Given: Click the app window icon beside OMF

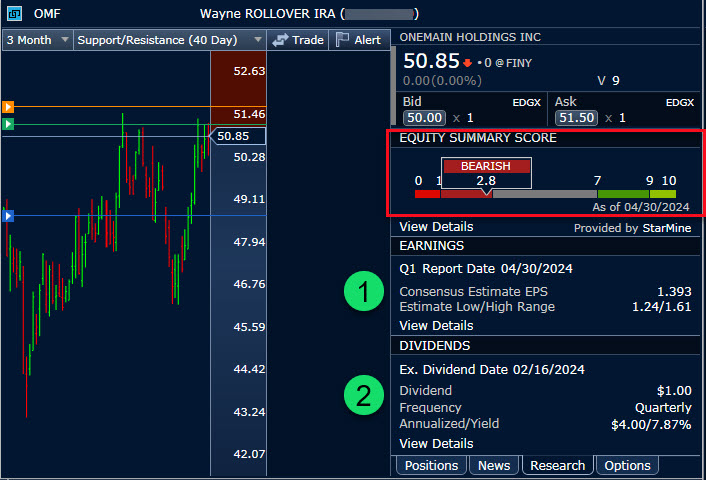Looking at the screenshot, I should click(13, 14).
